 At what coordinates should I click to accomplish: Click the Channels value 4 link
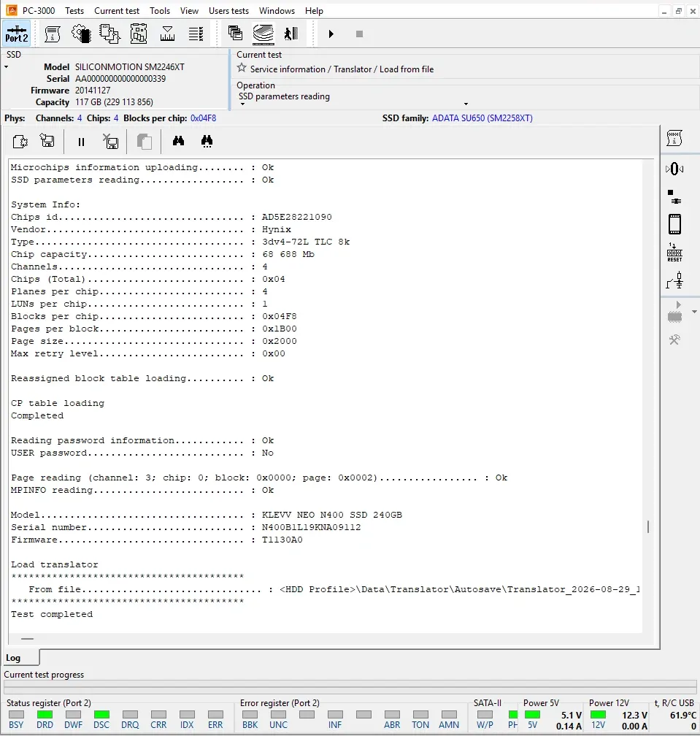tap(80, 118)
